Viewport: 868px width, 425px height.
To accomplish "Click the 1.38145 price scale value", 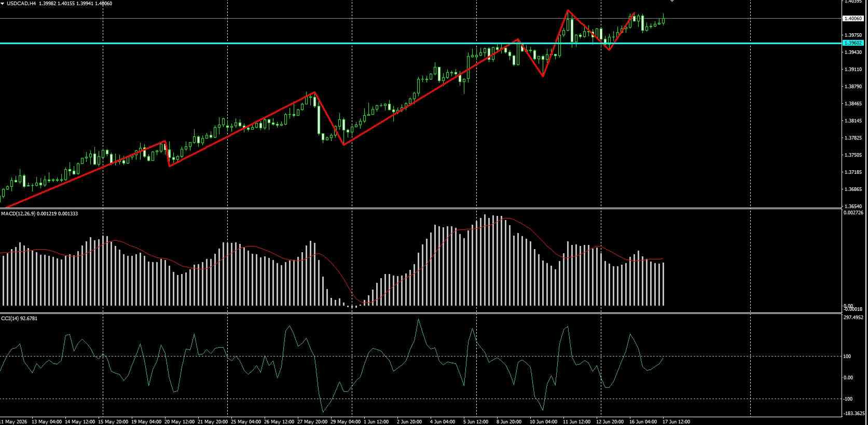I will pyautogui.click(x=853, y=121).
